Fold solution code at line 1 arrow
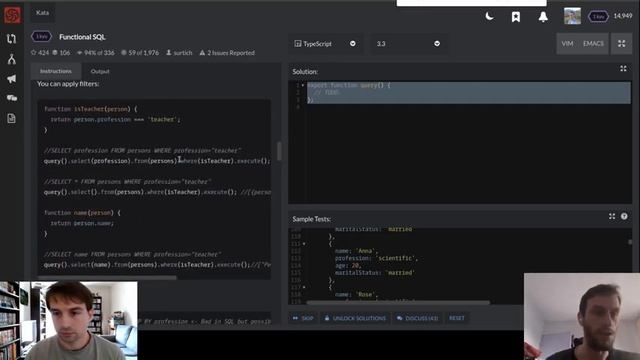Viewport: 640px width, 360px height. (303, 85)
